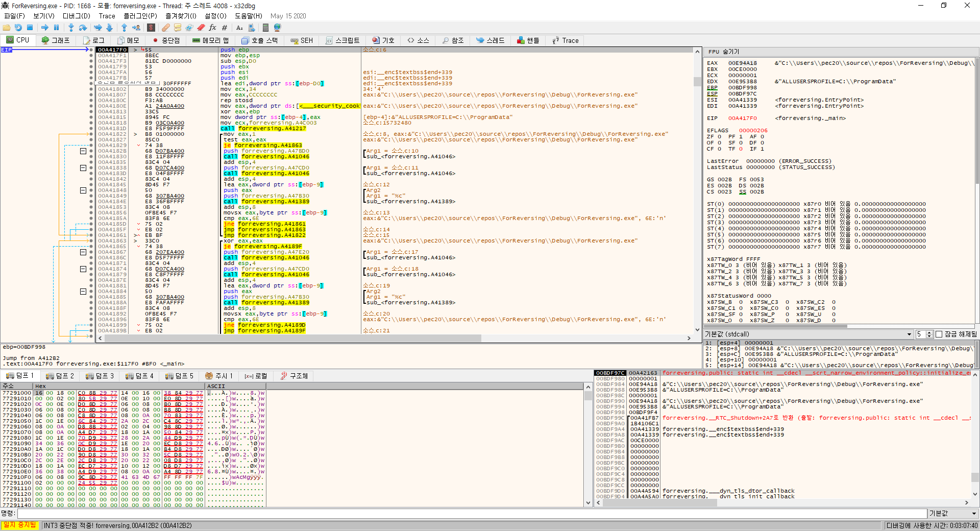The image size is (980, 531).
Task: Click the Variables hash icon
Action: 225,28
